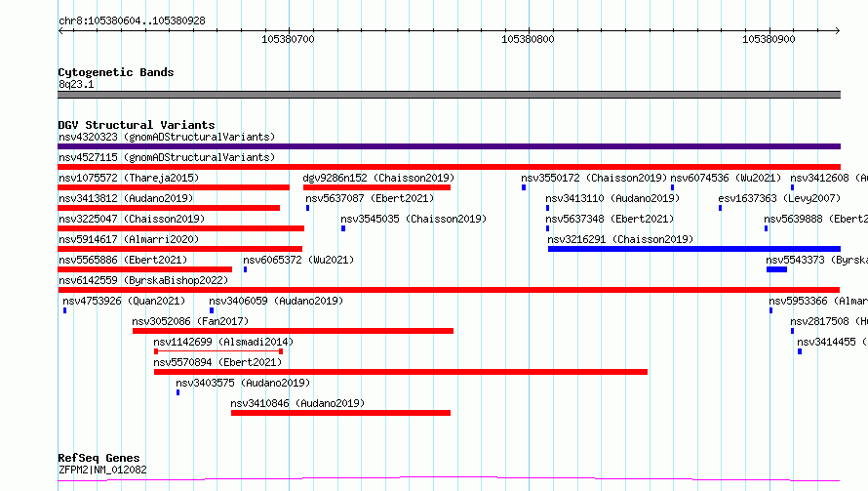
Task: Click chr8:105380604..105380928 region label
Action: point(132,20)
